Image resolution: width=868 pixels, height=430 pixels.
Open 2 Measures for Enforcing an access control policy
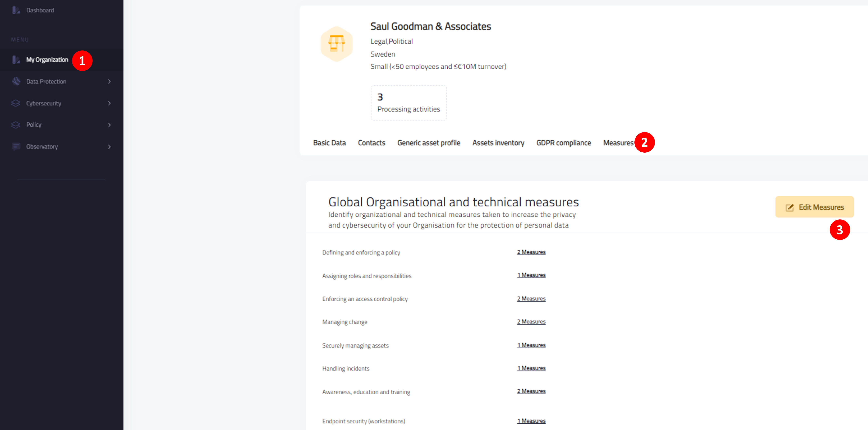click(x=531, y=299)
